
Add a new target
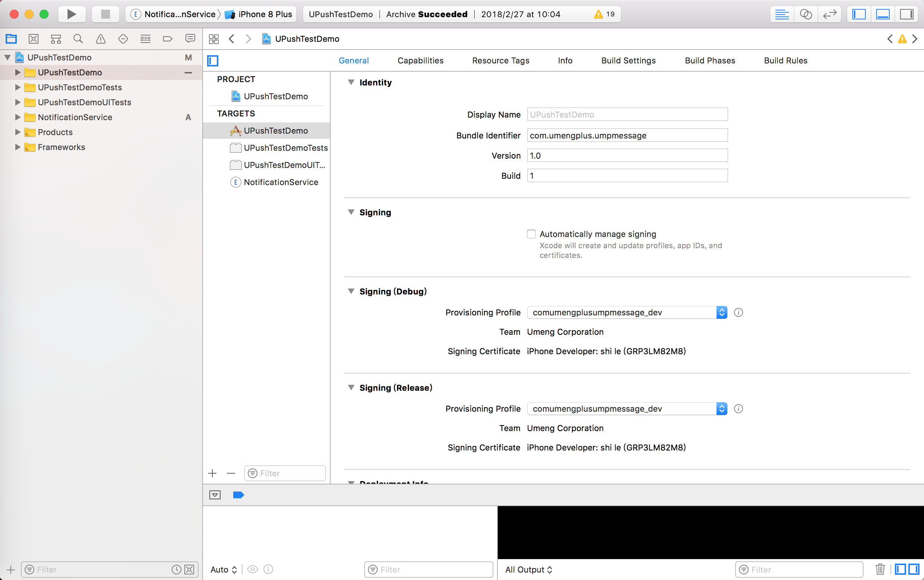[x=212, y=473]
